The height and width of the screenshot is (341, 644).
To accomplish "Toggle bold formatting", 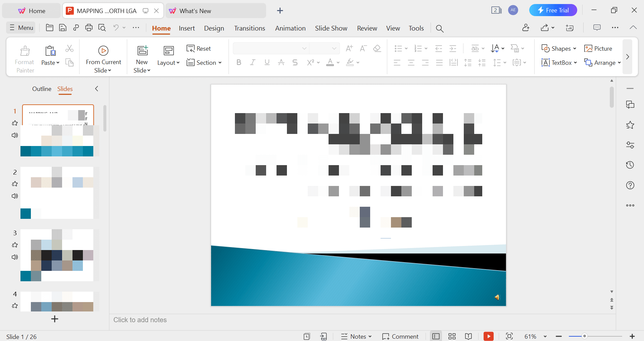I will pyautogui.click(x=239, y=62).
